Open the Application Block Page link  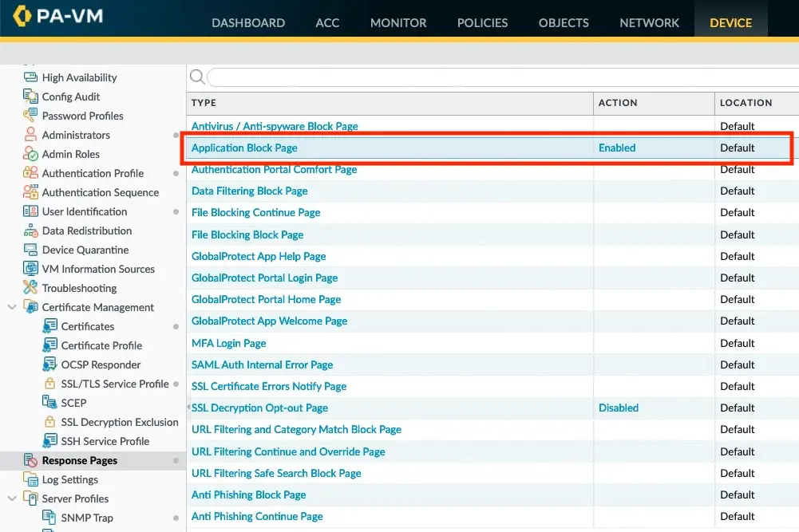click(244, 148)
